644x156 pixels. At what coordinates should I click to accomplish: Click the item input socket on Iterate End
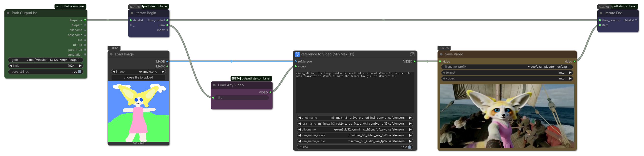(600, 25)
